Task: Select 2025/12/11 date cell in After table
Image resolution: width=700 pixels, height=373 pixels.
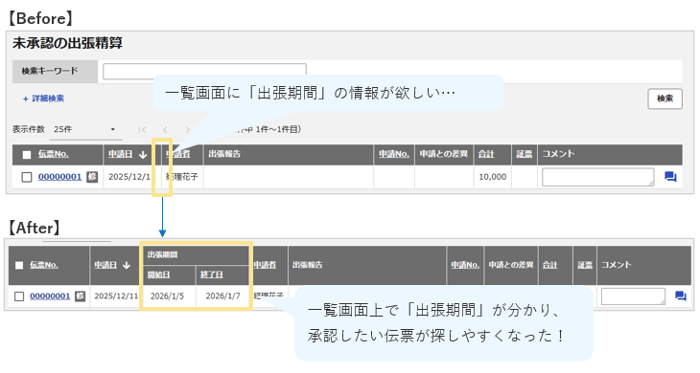Action: pos(116,296)
